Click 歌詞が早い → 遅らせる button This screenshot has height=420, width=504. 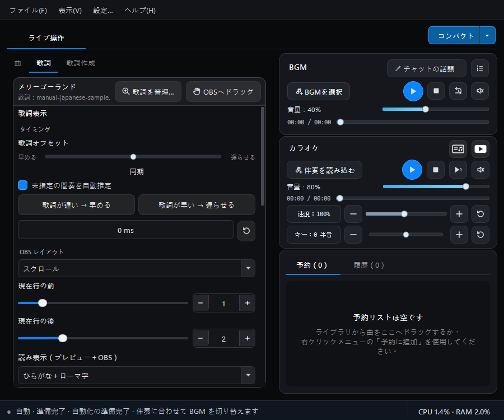pyautogui.click(x=197, y=205)
